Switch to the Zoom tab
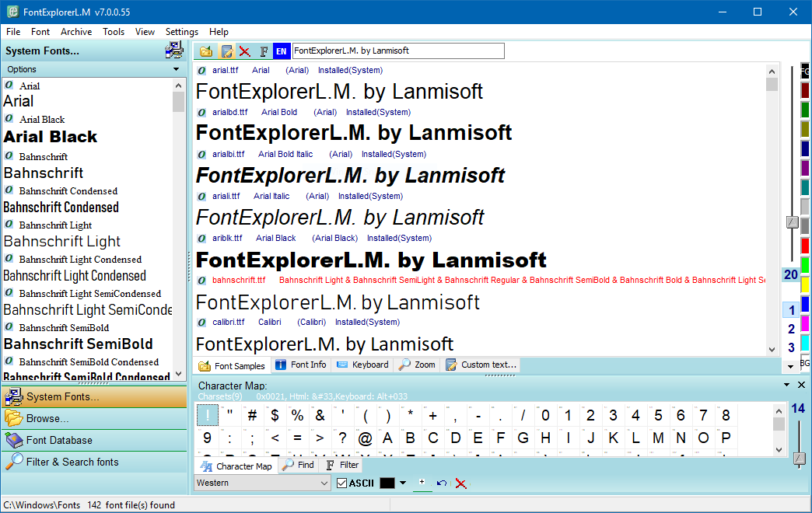 click(417, 365)
